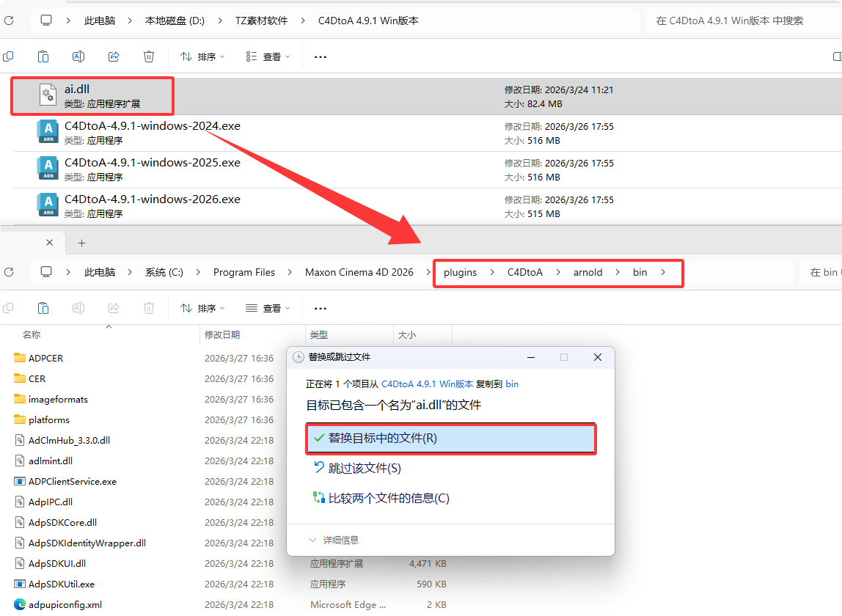Click the bin link in replace dialog
Viewport: 842px width, 616px height.
pos(512,384)
